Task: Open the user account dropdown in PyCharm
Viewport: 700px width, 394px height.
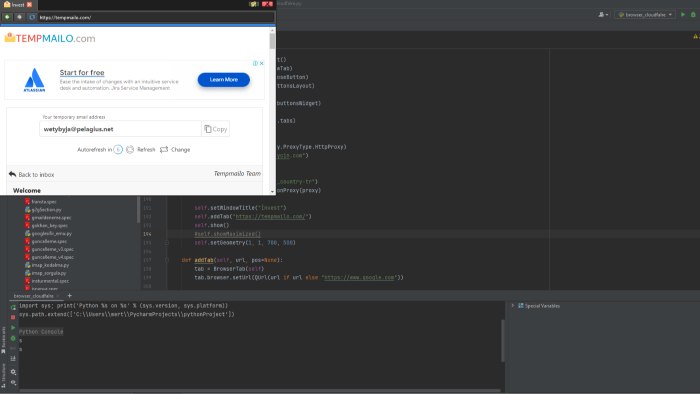Action: point(603,15)
